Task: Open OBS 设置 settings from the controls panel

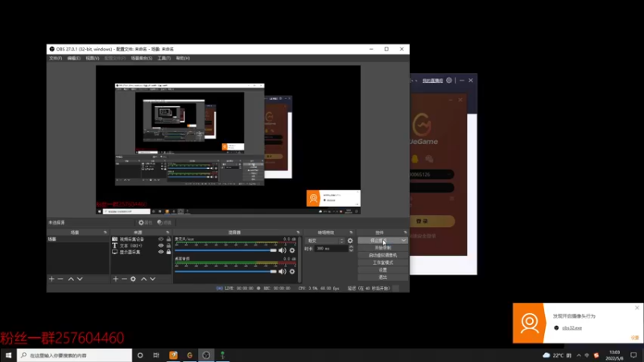Action: 383,270
